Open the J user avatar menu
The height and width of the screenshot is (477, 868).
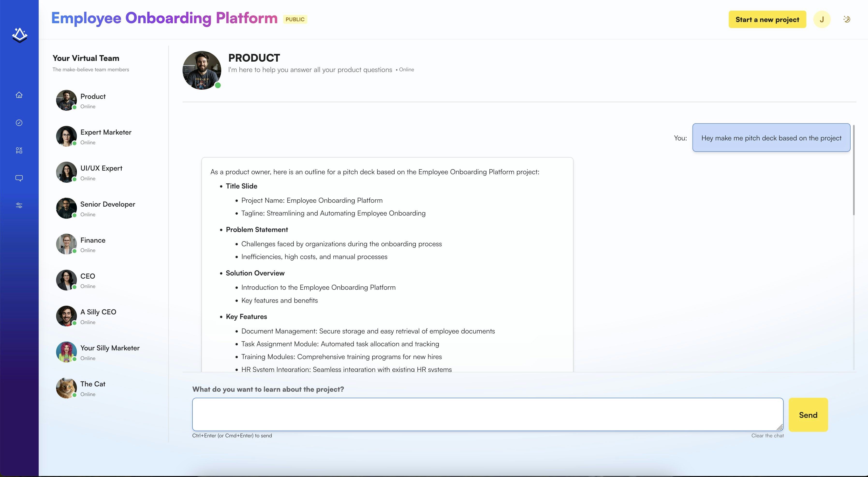(822, 20)
